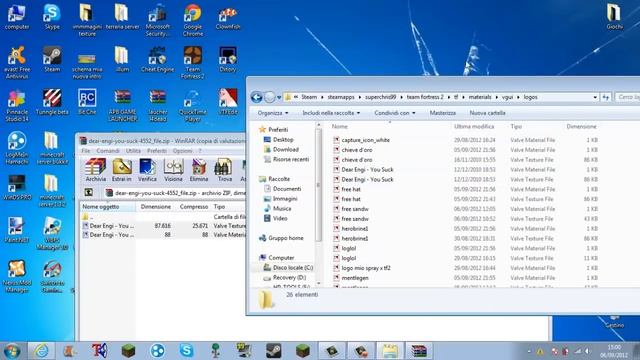
Task: Select Download in the navigation pane
Action: pos(286,149)
